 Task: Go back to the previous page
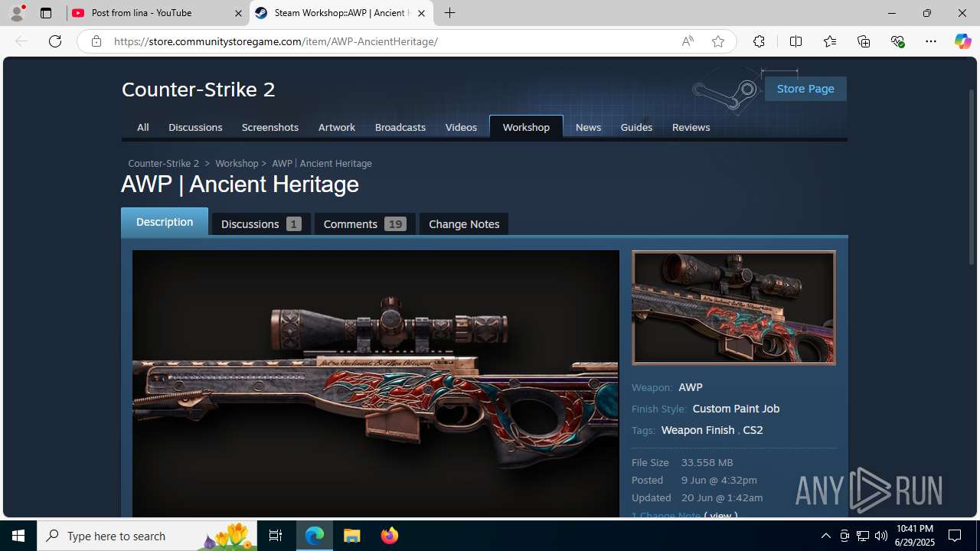(21, 41)
